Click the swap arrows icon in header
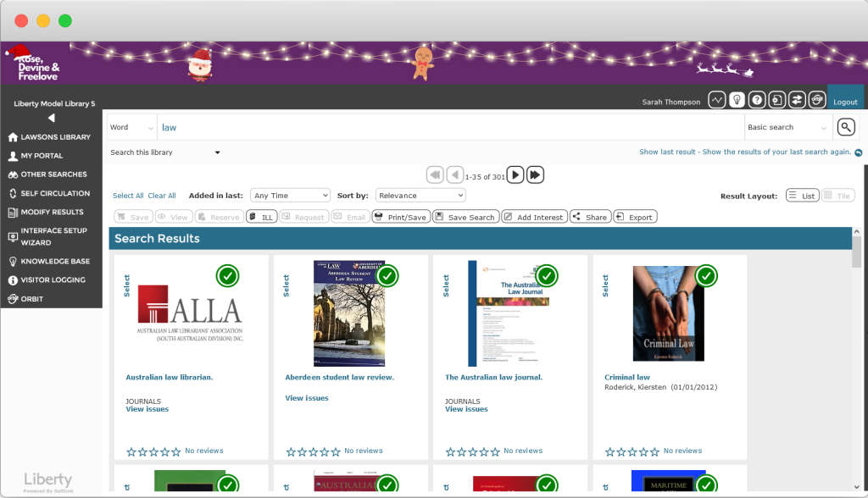 click(x=797, y=100)
